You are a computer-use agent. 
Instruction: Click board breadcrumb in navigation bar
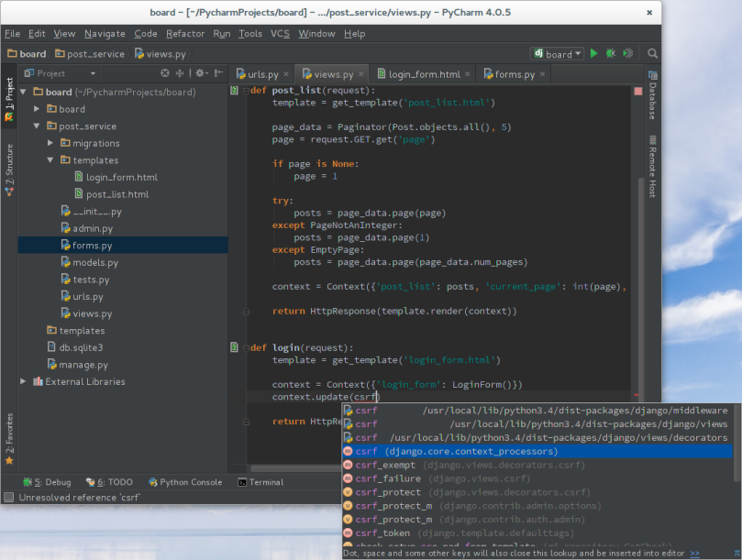(x=27, y=54)
